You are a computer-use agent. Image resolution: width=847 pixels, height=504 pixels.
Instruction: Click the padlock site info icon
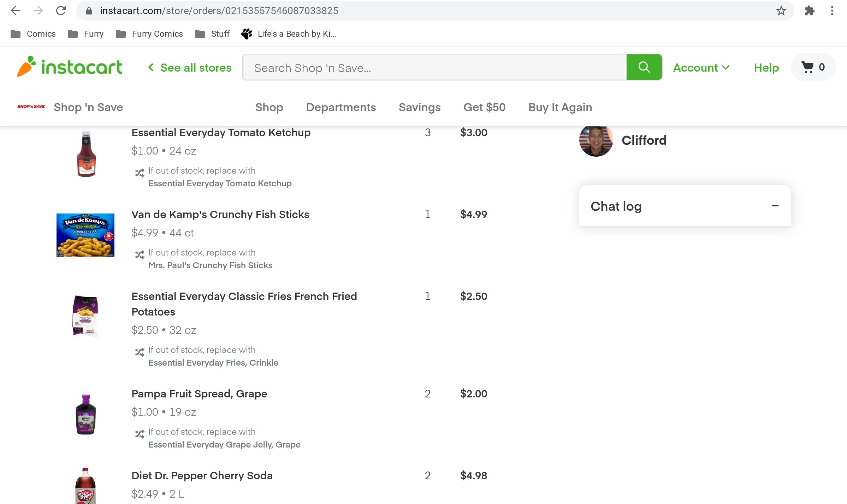click(x=89, y=11)
